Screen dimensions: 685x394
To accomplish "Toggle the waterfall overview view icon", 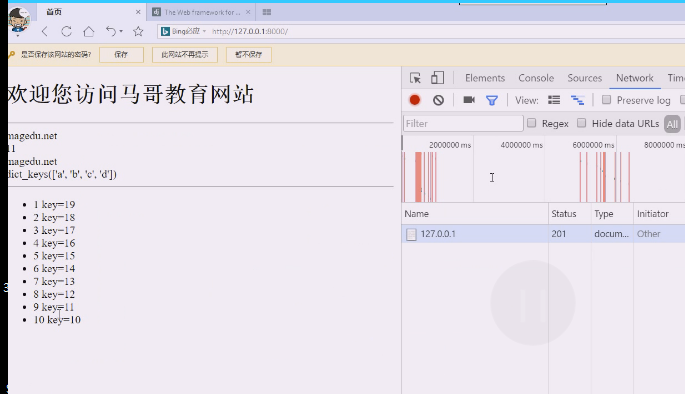I will (x=578, y=100).
